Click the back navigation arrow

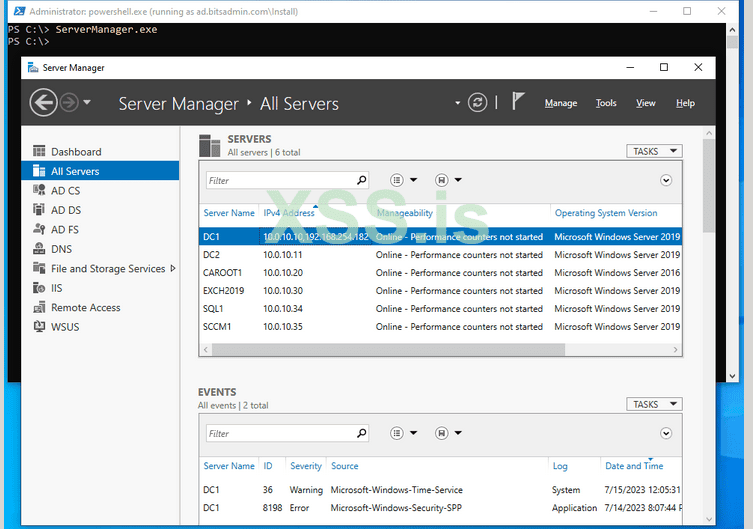pyautogui.click(x=43, y=103)
